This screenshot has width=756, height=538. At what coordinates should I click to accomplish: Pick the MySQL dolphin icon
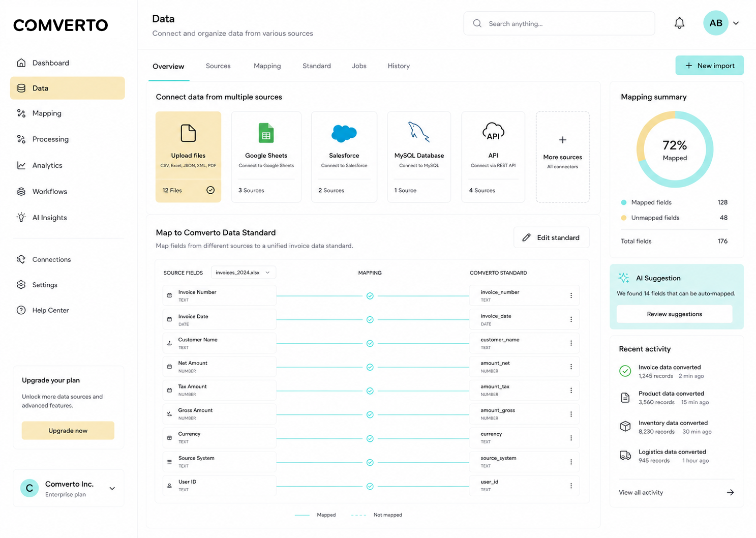[x=419, y=132]
